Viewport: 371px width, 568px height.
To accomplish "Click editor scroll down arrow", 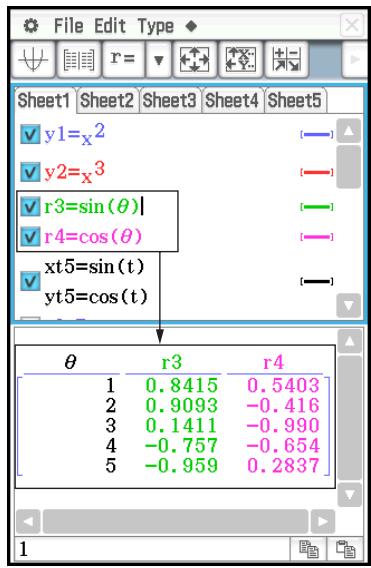I will pos(349,305).
